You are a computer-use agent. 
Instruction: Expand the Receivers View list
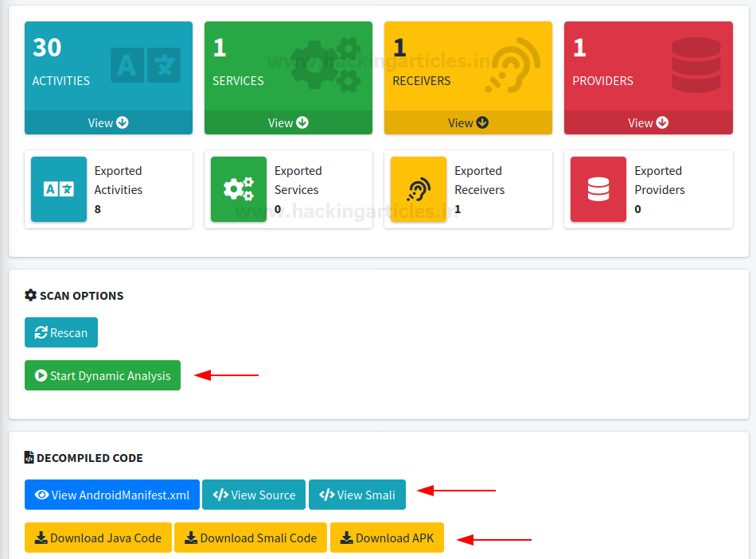(468, 122)
